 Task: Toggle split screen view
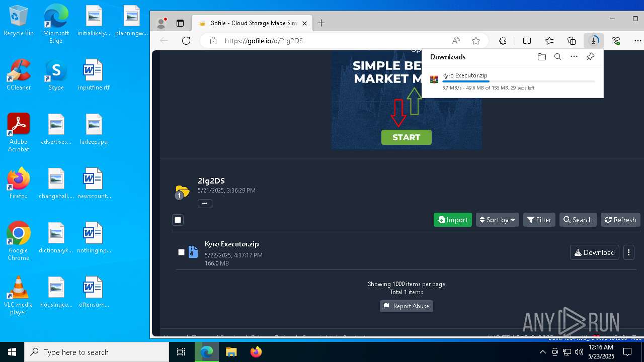pyautogui.click(x=527, y=41)
